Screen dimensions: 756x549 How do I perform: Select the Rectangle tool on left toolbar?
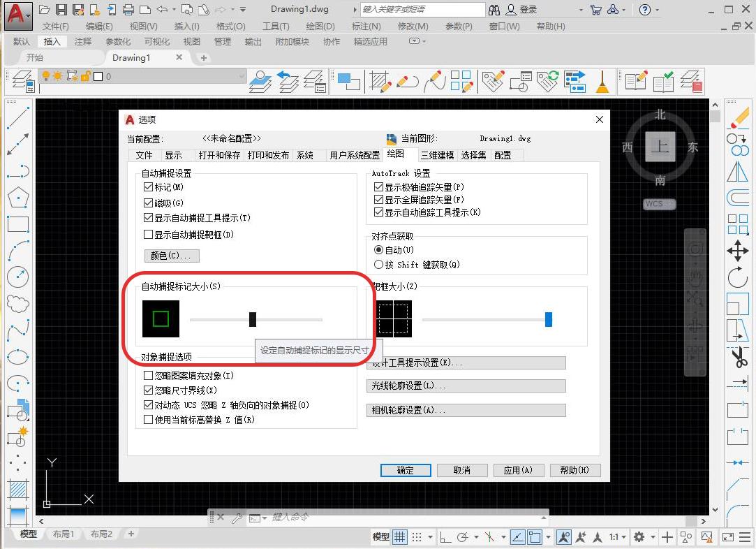[20, 226]
